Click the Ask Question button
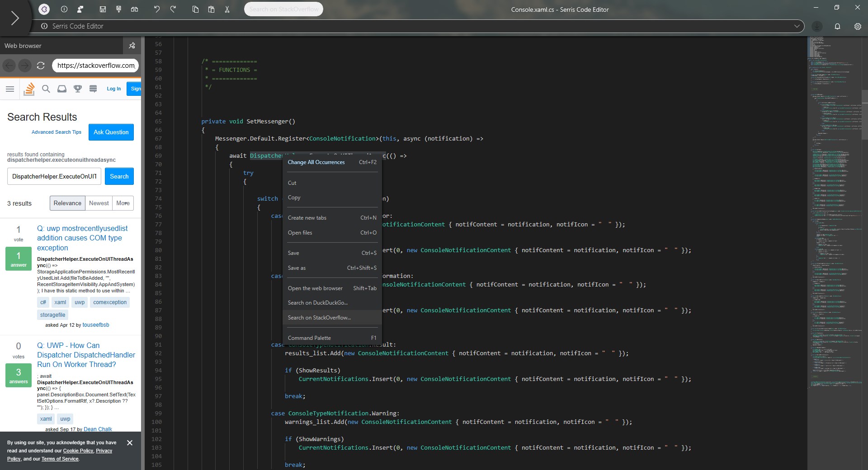The image size is (868, 470). pyautogui.click(x=111, y=132)
